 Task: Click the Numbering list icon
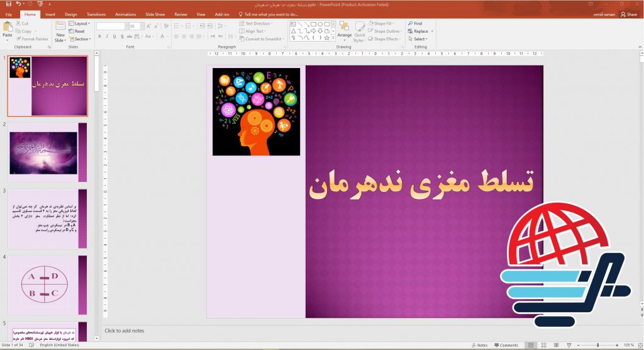click(188, 26)
